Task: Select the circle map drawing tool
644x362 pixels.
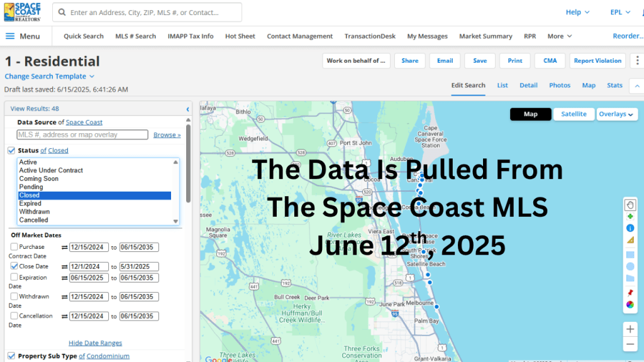Action: [x=630, y=266]
